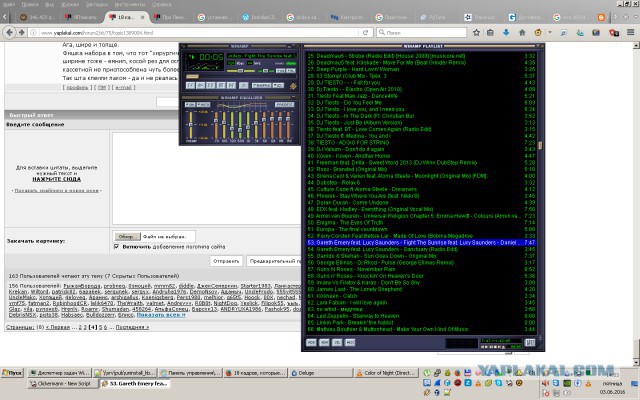Select playlist track 57 Guns N Roses November Rain
This screenshot has height=400, width=640.
click(x=421, y=269)
